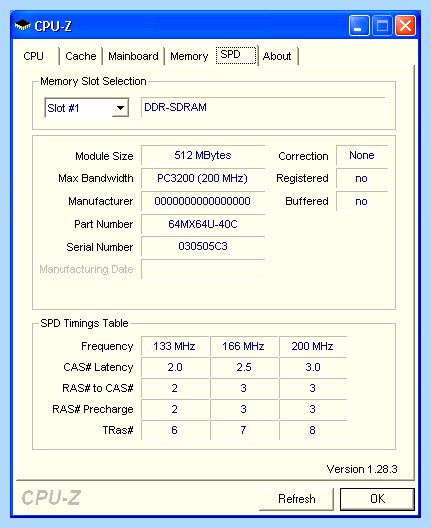Screen dimensions: 431x528
Task: Click the empty Manufacturing Date field
Action: tap(203, 269)
